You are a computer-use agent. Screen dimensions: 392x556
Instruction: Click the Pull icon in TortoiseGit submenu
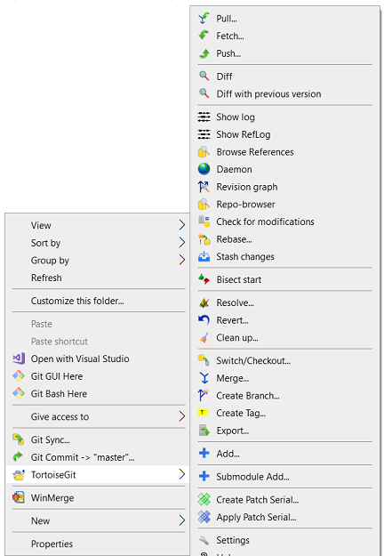[x=204, y=18]
